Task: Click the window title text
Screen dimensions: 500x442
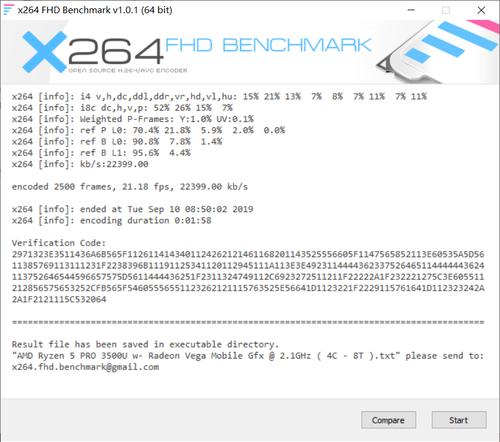Action: [x=95, y=10]
